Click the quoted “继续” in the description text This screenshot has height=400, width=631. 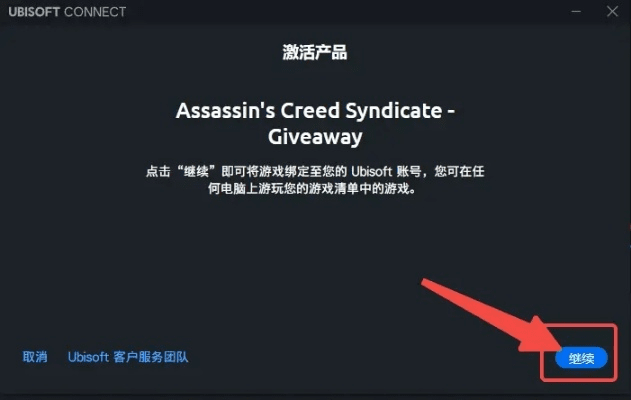[196, 171]
